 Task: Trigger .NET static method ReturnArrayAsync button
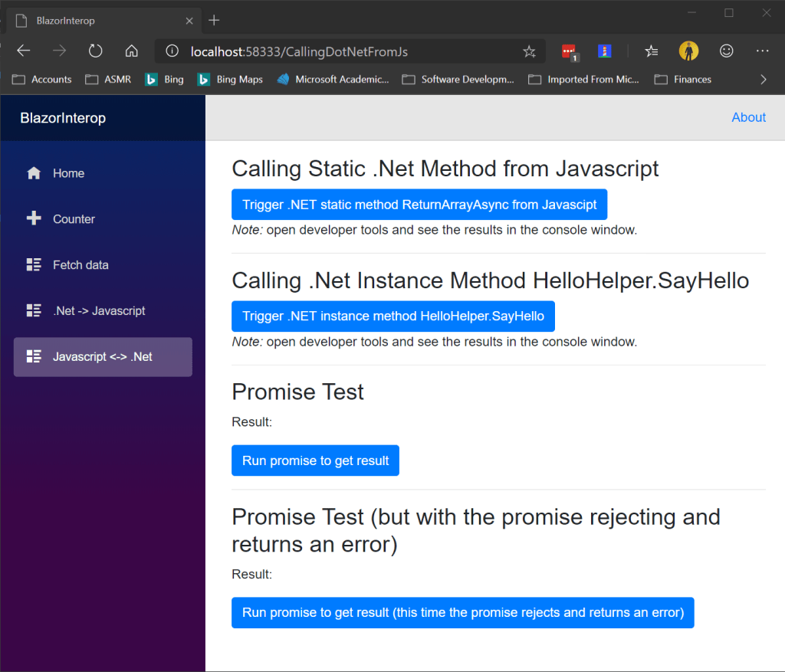click(x=419, y=205)
